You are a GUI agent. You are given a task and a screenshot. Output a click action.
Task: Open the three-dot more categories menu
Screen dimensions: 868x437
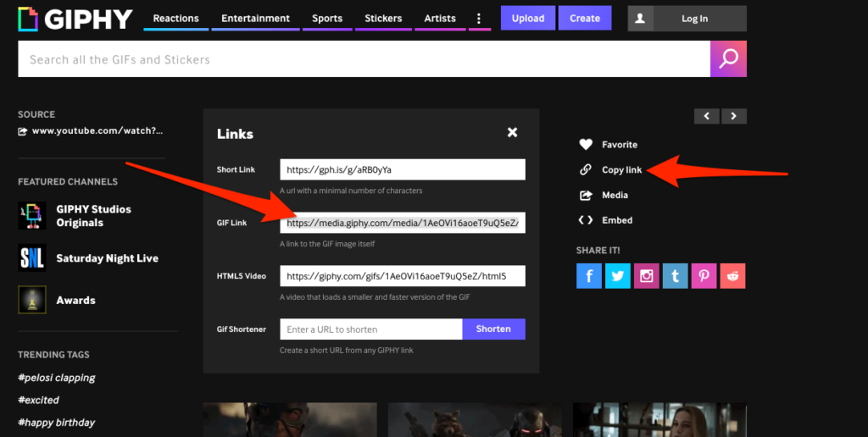(479, 19)
